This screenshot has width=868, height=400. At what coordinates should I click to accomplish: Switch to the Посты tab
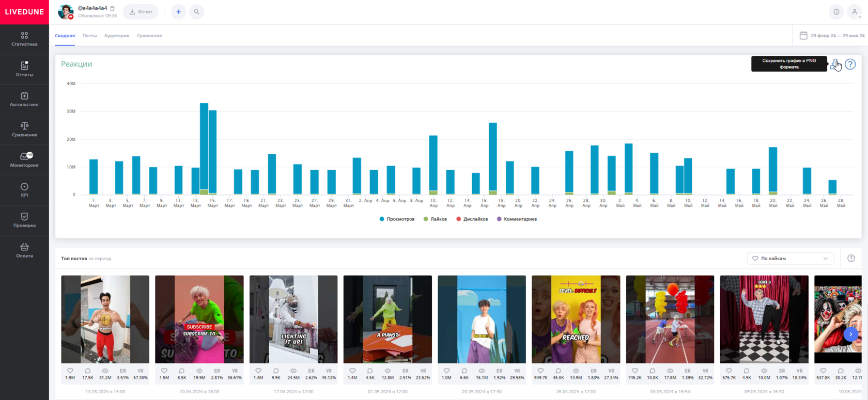click(x=89, y=36)
